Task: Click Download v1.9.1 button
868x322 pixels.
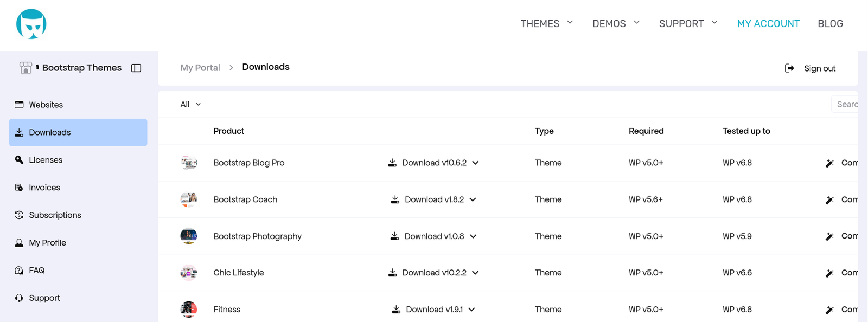Action: point(434,310)
